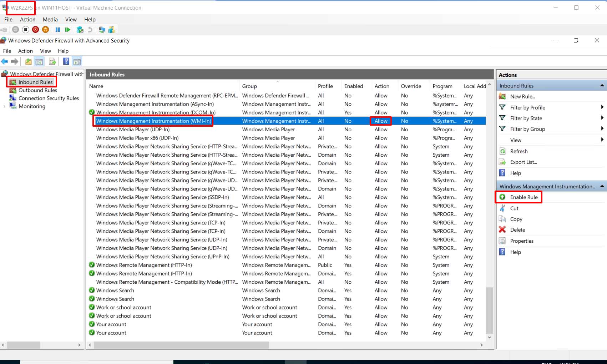Sort rules by the Program column header
This screenshot has height=364, width=607.
[x=446, y=86]
